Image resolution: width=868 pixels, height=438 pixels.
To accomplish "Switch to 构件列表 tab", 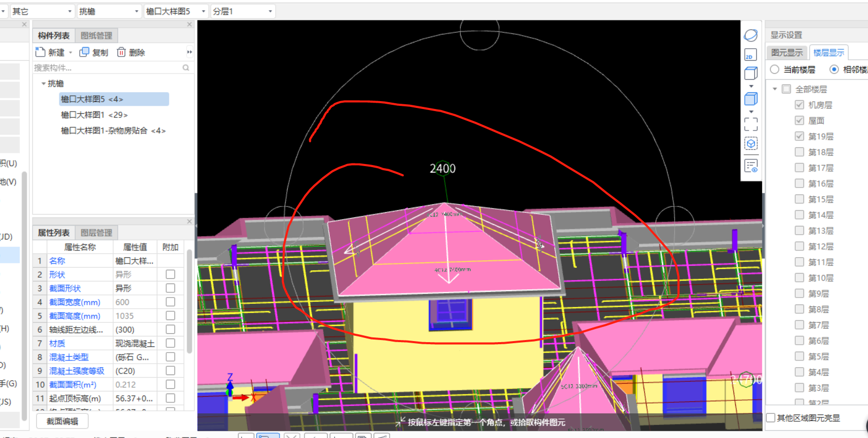I will 53,36.
